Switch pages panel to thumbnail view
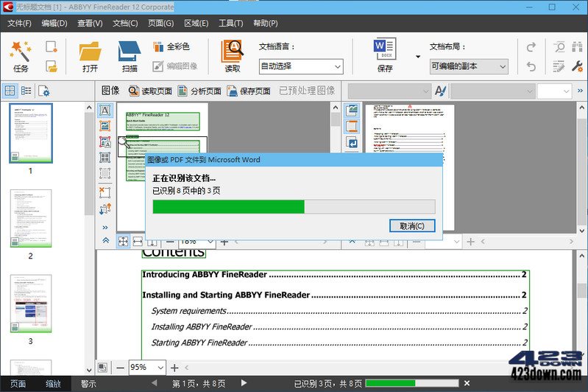 [x=10, y=91]
